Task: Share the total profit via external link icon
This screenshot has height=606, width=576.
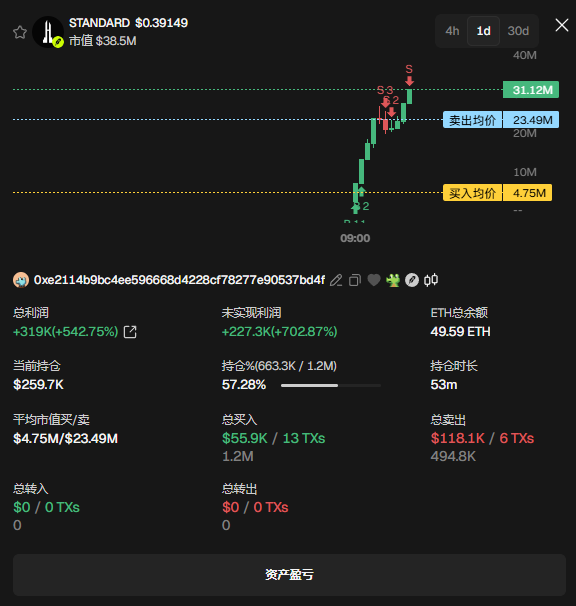Action: click(x=130, y=332)
